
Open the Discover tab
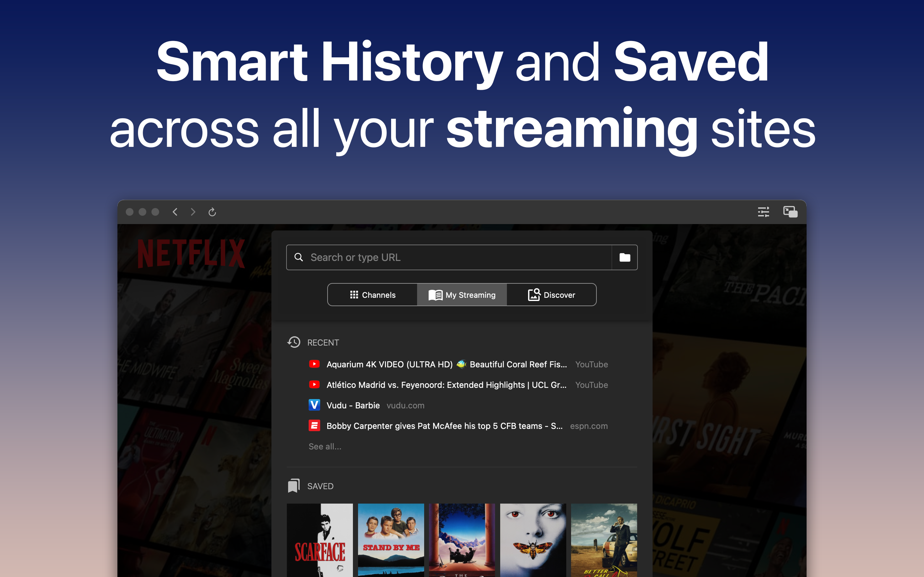point(551,295)
